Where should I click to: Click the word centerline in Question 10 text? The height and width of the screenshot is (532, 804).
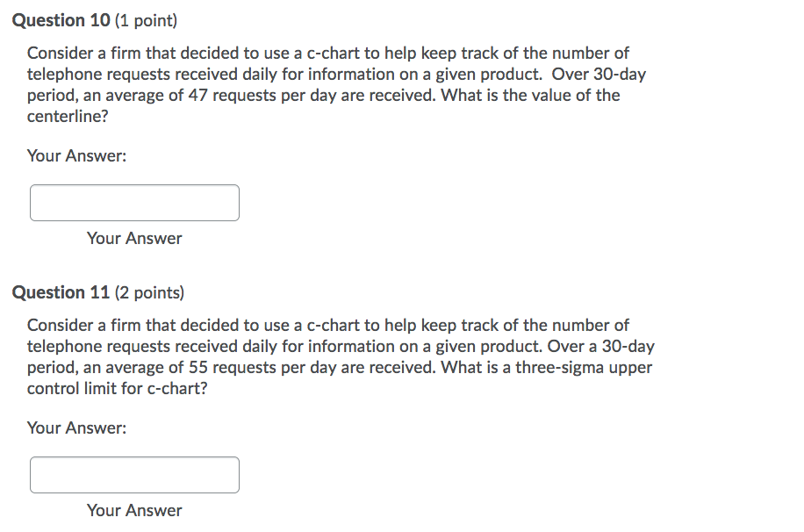pyautogui.click(x=65, y=116)
